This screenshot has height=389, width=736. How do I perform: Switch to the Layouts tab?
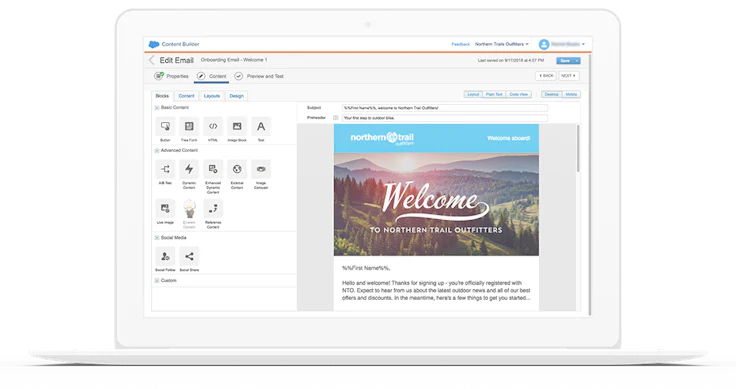pyautogui.click(x=212, y=96)
